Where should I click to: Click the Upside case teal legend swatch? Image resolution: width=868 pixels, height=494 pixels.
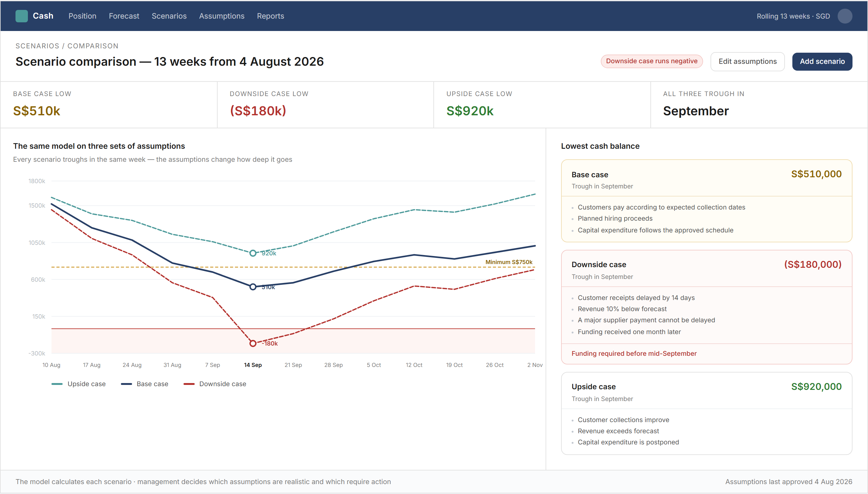click(57, 384)
